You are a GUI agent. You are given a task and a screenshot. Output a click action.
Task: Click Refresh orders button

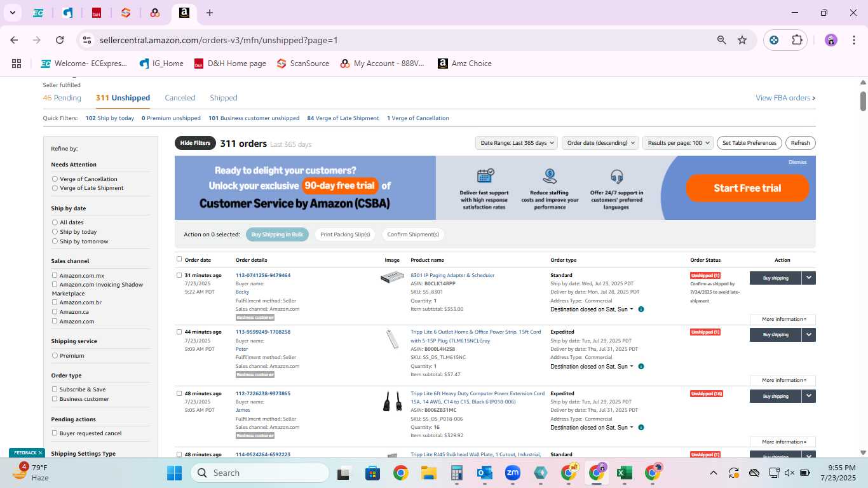click(801, 143)
